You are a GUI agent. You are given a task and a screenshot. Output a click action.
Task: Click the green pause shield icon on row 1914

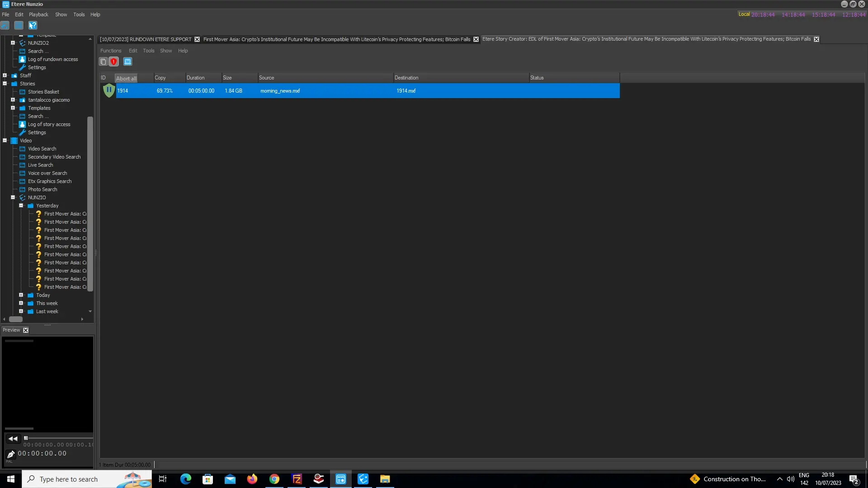coord(109,90)
